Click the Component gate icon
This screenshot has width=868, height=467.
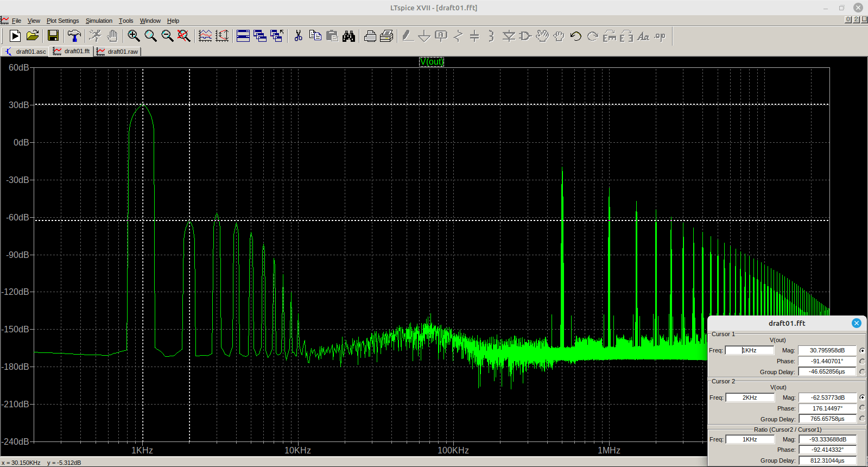pos(525,36)
